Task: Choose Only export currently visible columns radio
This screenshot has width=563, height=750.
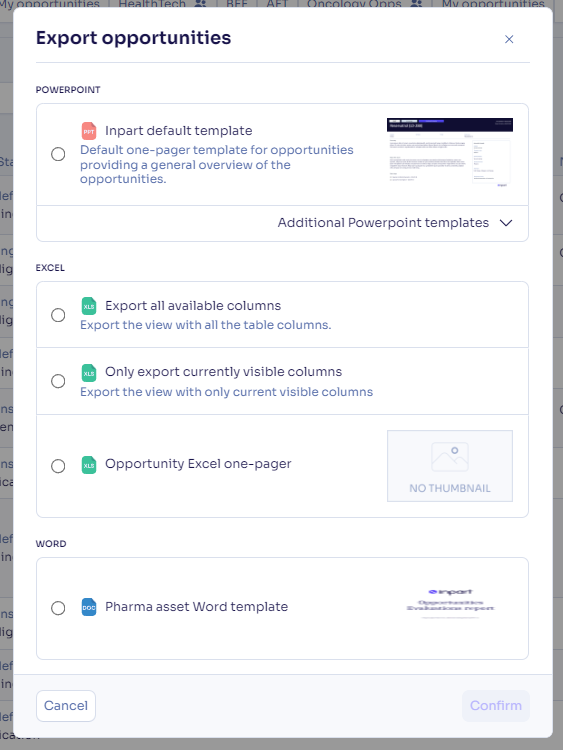Action: tap(58, 381)
